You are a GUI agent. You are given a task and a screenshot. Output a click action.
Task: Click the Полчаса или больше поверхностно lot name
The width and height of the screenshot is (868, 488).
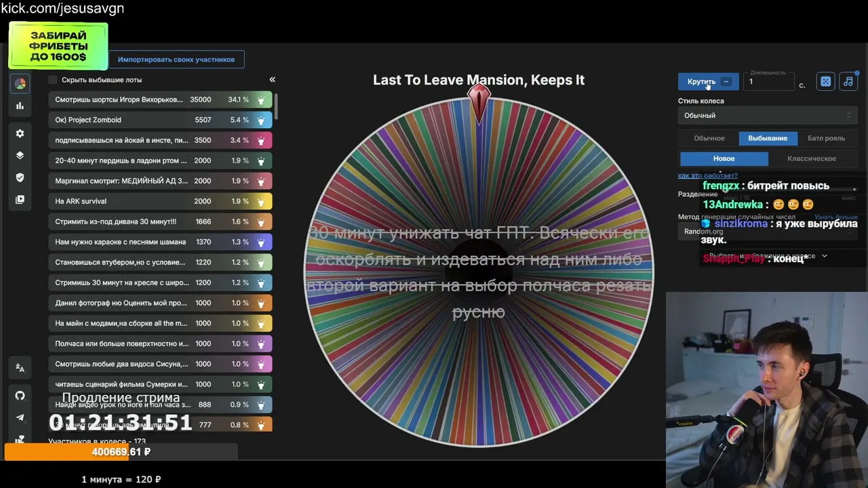[122, 344]
